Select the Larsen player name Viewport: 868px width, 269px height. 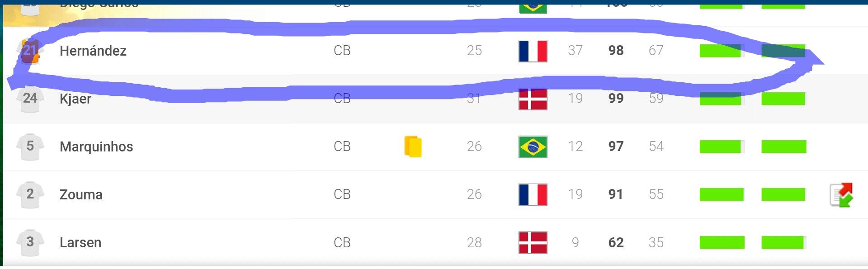(80, 242)
